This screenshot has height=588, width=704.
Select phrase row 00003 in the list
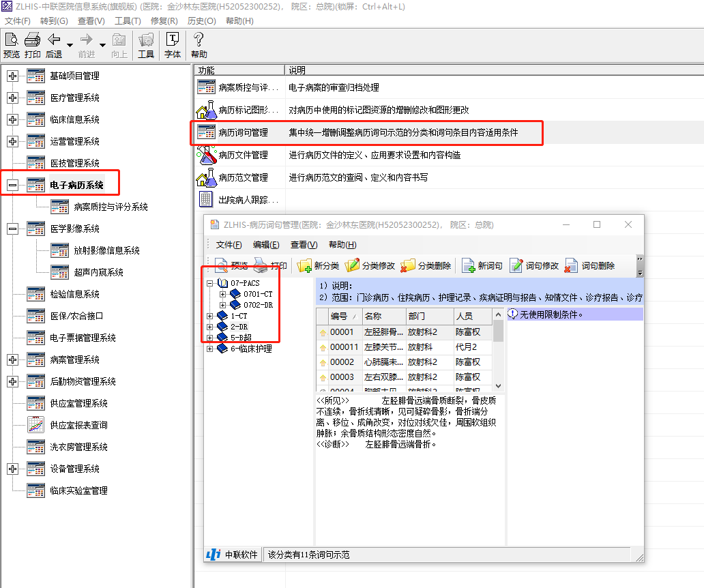(405, 377)
